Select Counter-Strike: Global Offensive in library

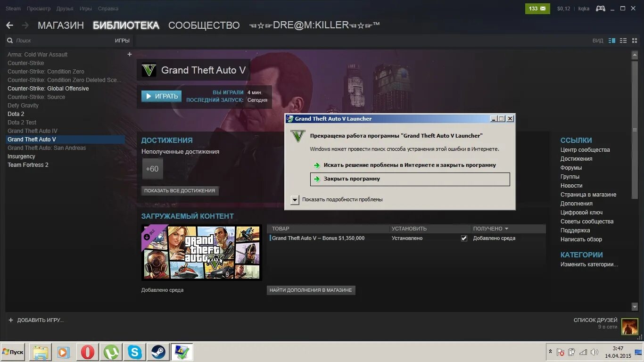point(48,89)
